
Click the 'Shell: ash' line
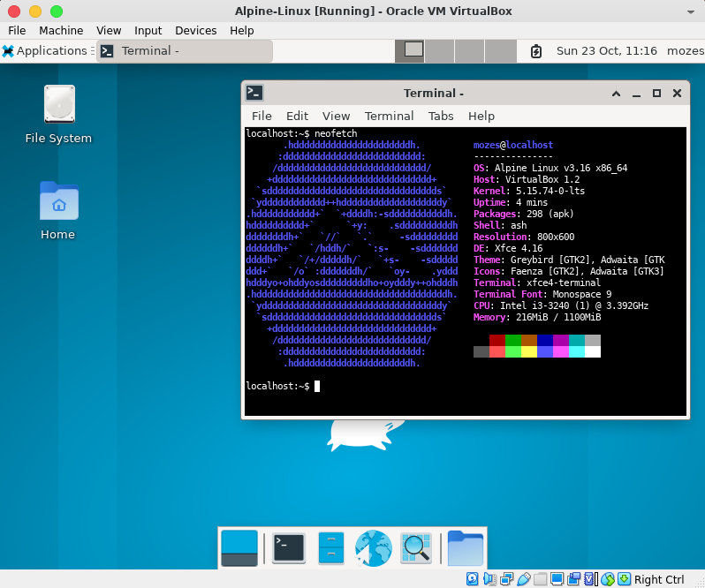pos(500,225)
